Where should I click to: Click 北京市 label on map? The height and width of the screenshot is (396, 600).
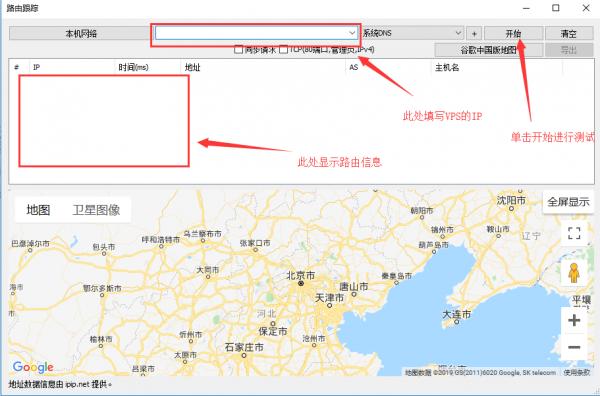pos(301,275)
